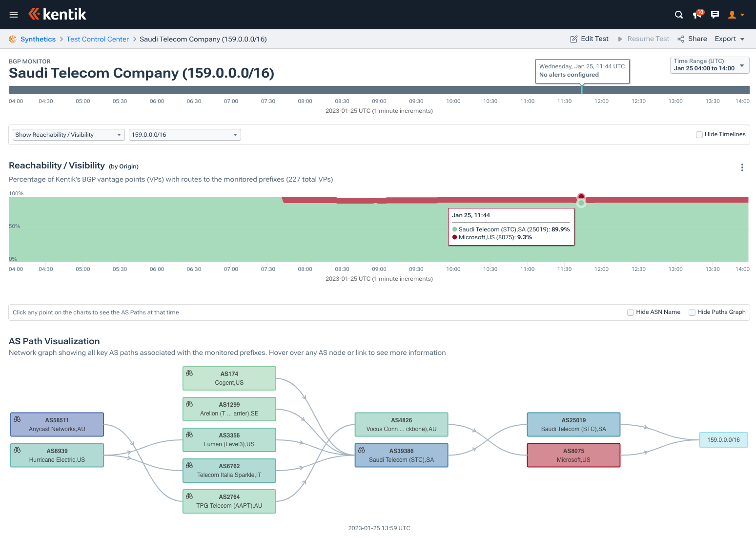
Task: Click green dot for Saudi Telecom in tooltip
Action: (455, 229)
